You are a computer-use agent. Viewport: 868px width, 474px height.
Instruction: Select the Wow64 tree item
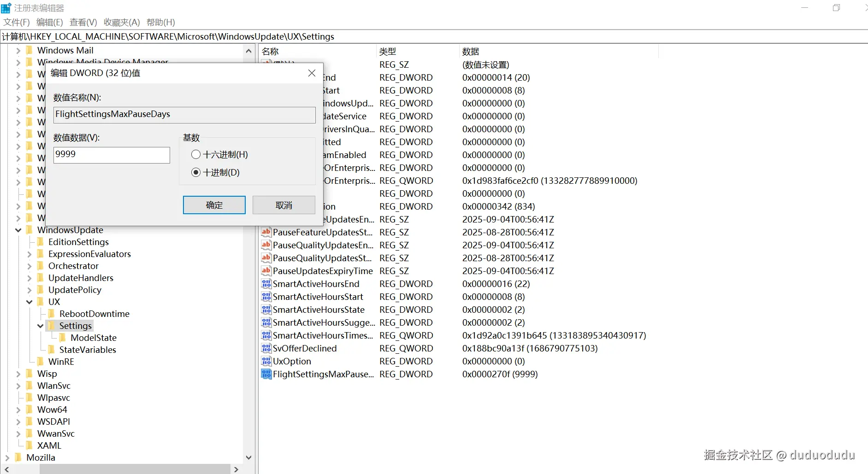click(52, 410)
